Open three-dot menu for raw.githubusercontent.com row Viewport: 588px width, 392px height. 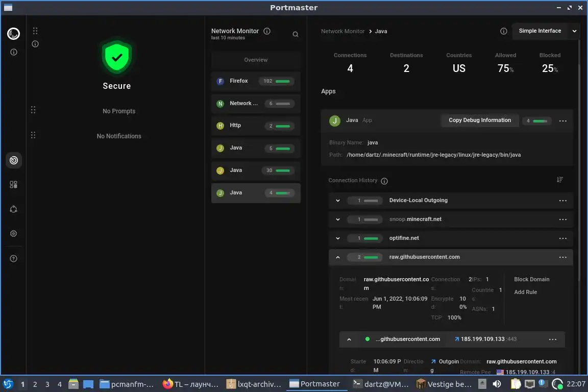[x=563, y=257]
